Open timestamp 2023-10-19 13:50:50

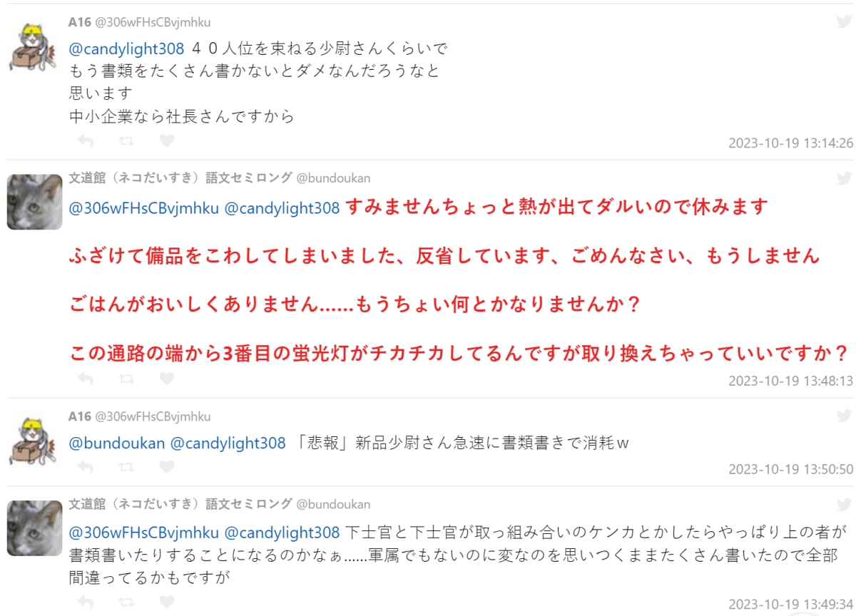click(790, 469)
